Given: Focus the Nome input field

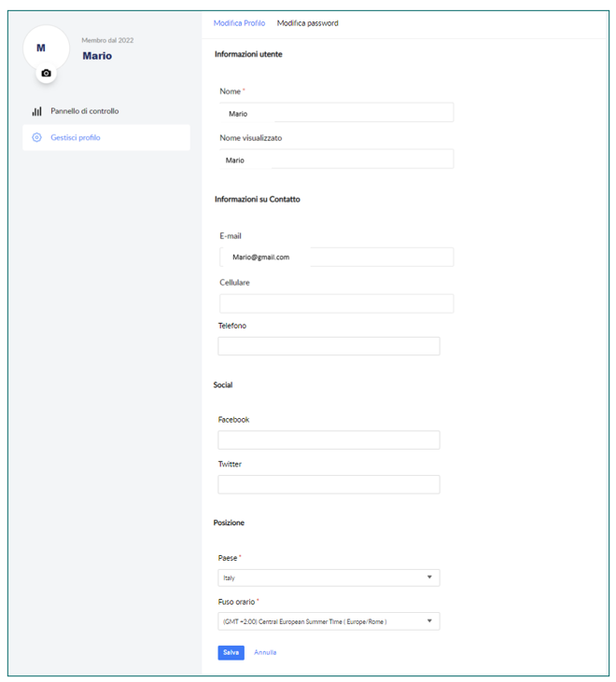Looking at the screenshot, I should (x=337, y=113).
